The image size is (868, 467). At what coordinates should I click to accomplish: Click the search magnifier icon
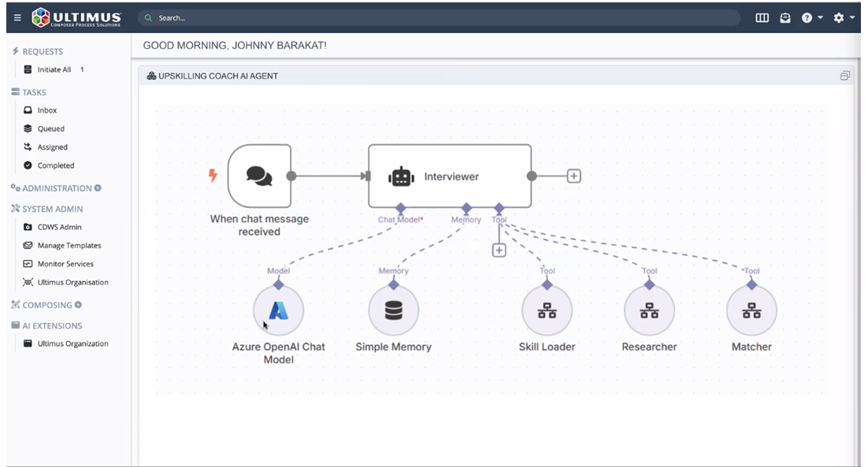[148, 18]
